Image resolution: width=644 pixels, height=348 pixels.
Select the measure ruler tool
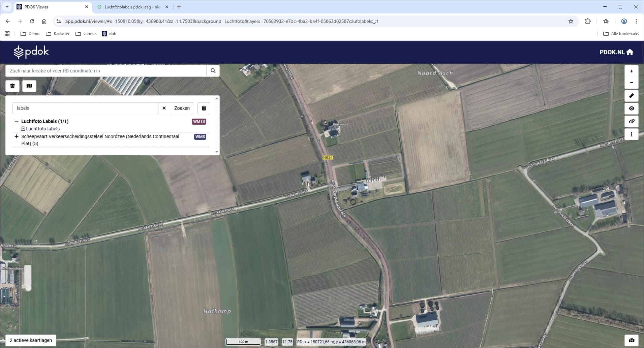tap(631, 96)
